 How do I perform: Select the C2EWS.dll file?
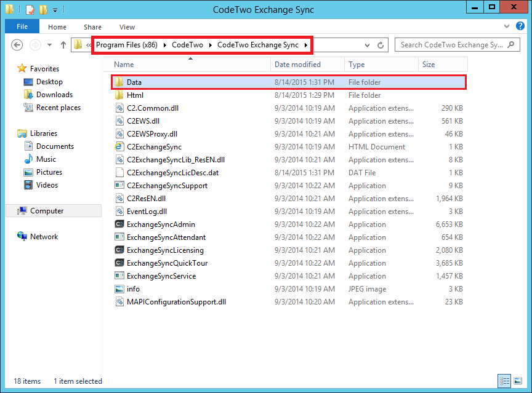click(143, 121)
